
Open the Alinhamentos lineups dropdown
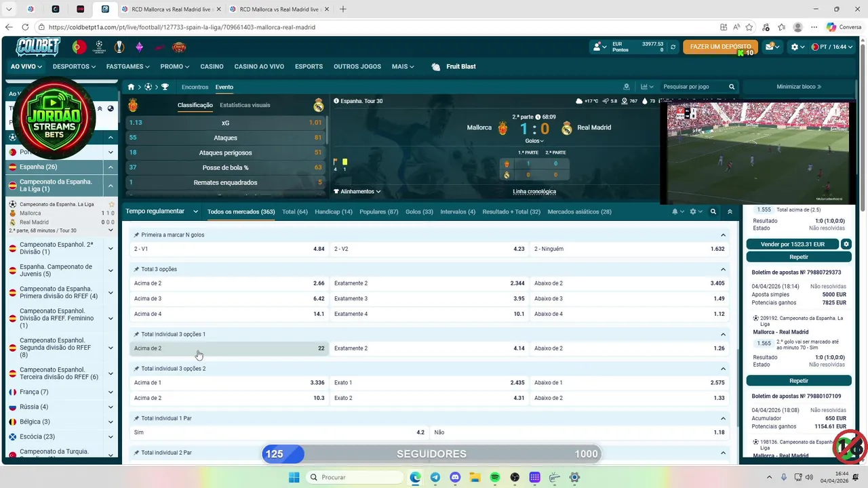[x=357, y=192]
